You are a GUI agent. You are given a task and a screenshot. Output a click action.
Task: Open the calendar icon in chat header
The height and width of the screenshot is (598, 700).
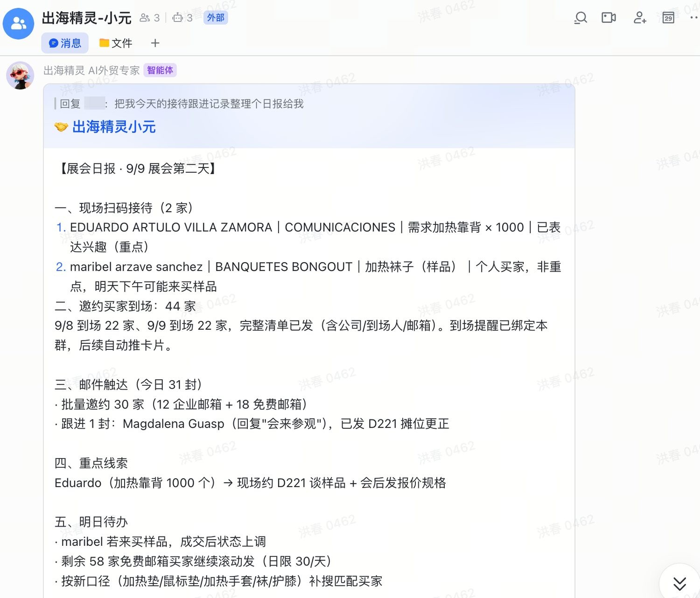[668, 18]
